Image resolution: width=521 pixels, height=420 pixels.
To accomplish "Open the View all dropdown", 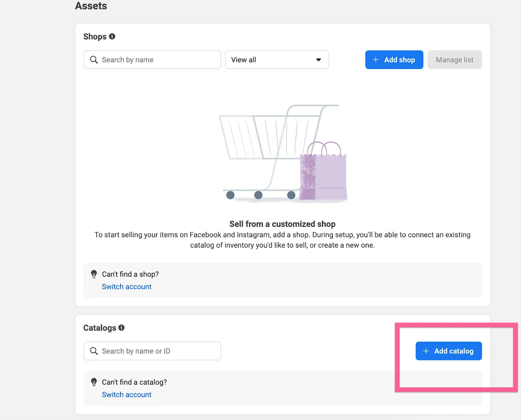I will point(277,60).
